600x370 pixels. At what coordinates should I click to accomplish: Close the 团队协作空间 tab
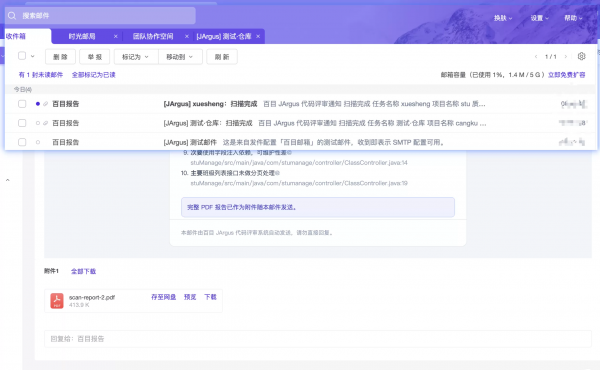tap(187, 36)
